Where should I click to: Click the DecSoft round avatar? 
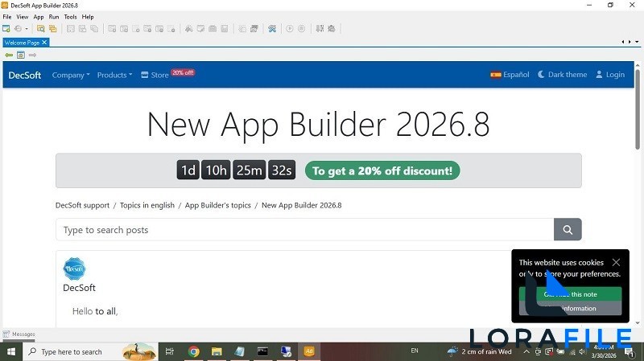[74, 269]
